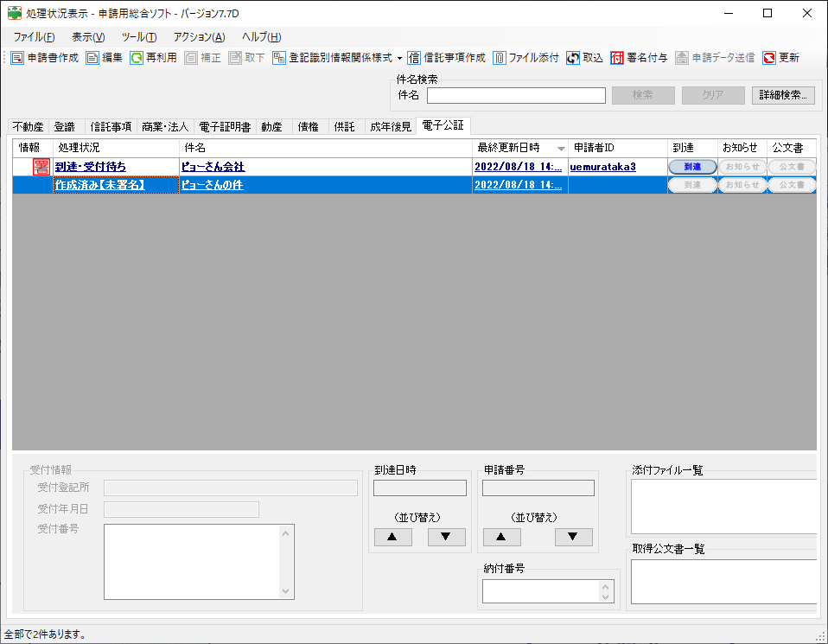
Task: Switch to the 登識 tab
Action: pos(65,127)
